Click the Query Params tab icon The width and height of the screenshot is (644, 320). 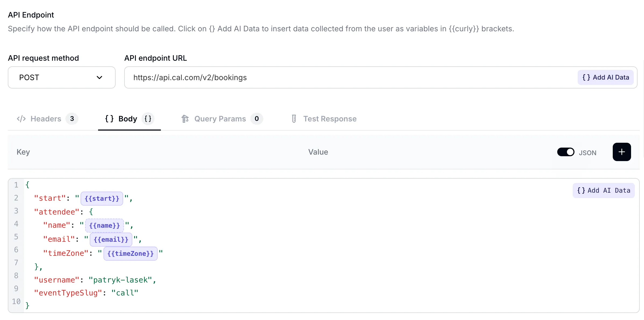coord(185,119)
